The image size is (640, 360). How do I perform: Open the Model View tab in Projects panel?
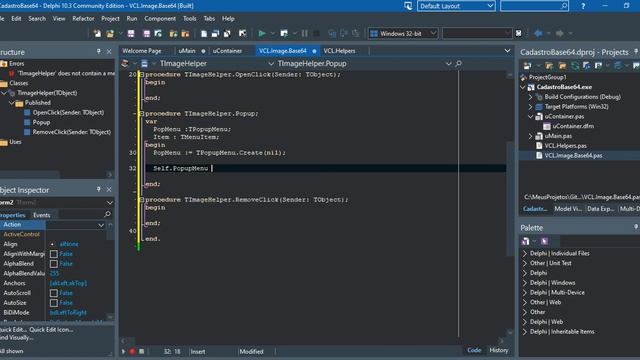point(568,209)
